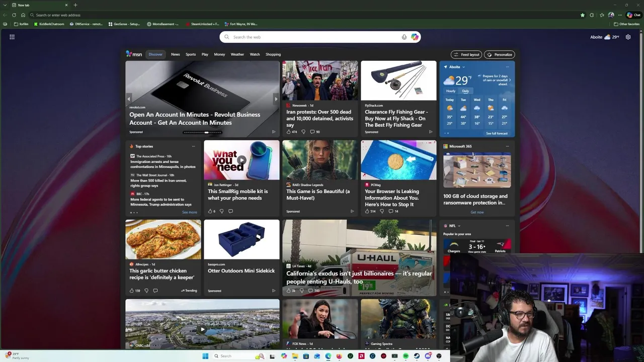Expand the NFL card dropdown
The width and height of the screenshot is (644, 362).
click(459, 226)
